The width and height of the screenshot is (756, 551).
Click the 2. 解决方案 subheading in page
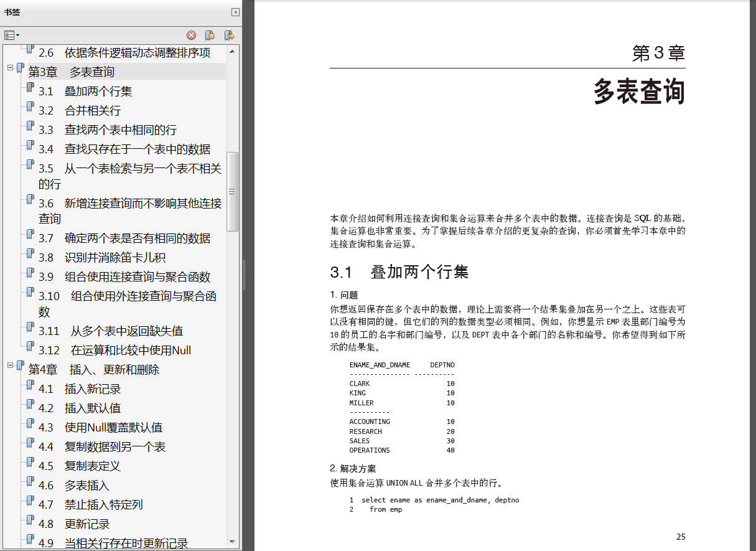tap(353, 468)
